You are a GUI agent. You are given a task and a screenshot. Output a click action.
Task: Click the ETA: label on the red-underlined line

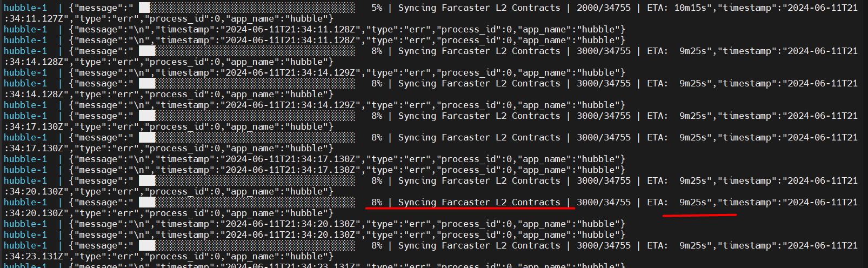click(x=657, y=203)
